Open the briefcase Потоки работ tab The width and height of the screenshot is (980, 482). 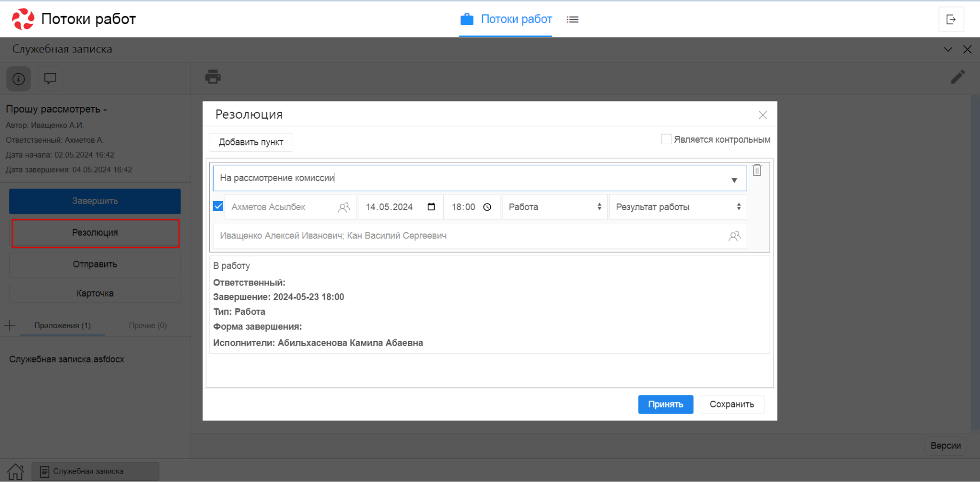pos(506,19)
